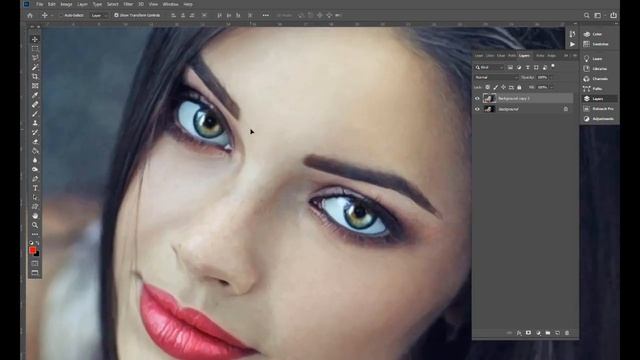Open the Filter menu

pos(128,4)
